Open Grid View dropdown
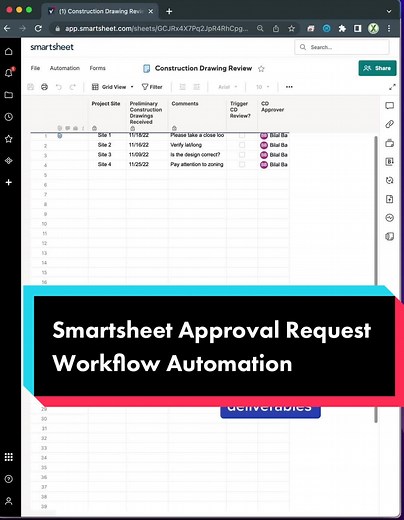 point(113,87)
